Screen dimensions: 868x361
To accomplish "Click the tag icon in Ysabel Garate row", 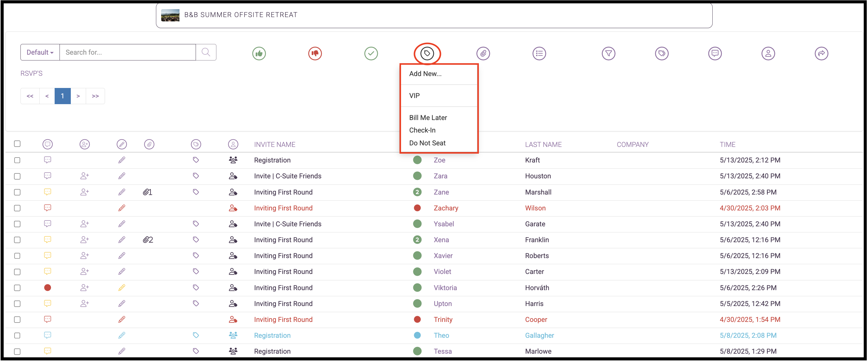I will click(196, 224).
